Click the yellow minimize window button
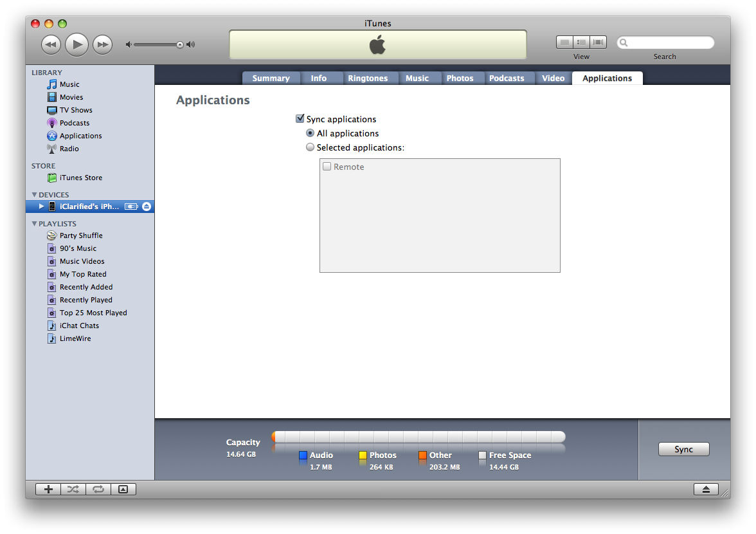Image resolution: width=756 pixels, height=534 pixels. [49, 24]
